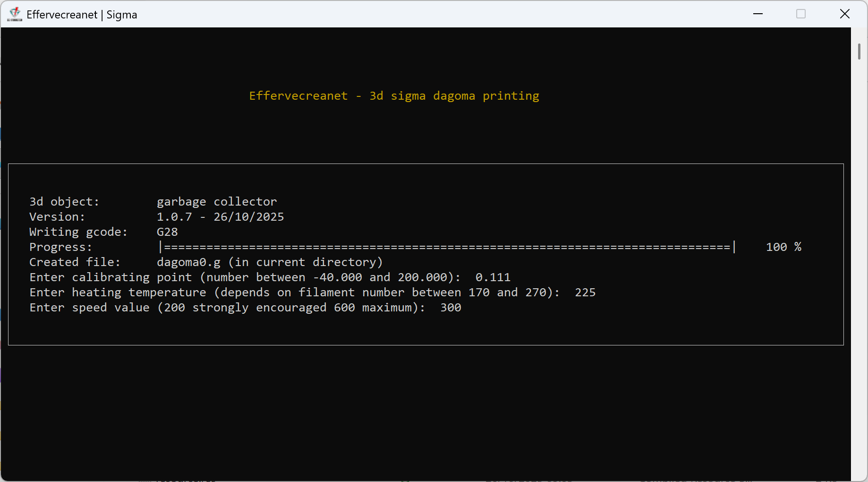
Task: Click the vertical scrollbar thumb
Action: click(859, 52)
